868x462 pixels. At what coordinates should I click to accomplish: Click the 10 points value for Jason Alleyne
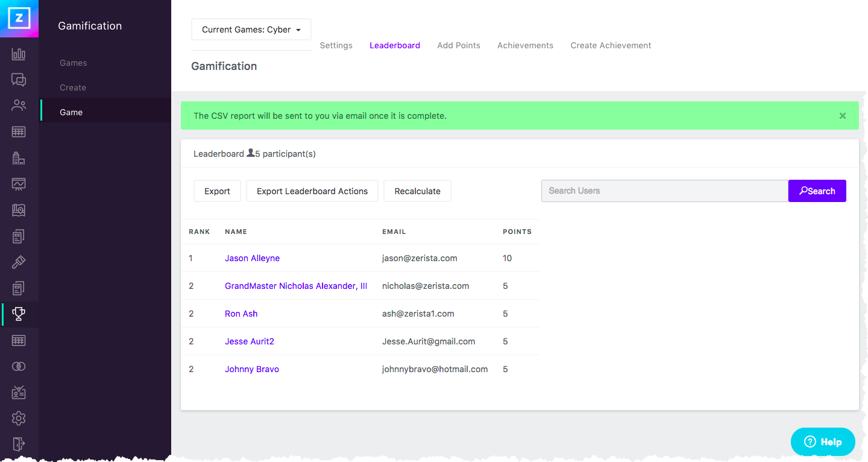508,258
